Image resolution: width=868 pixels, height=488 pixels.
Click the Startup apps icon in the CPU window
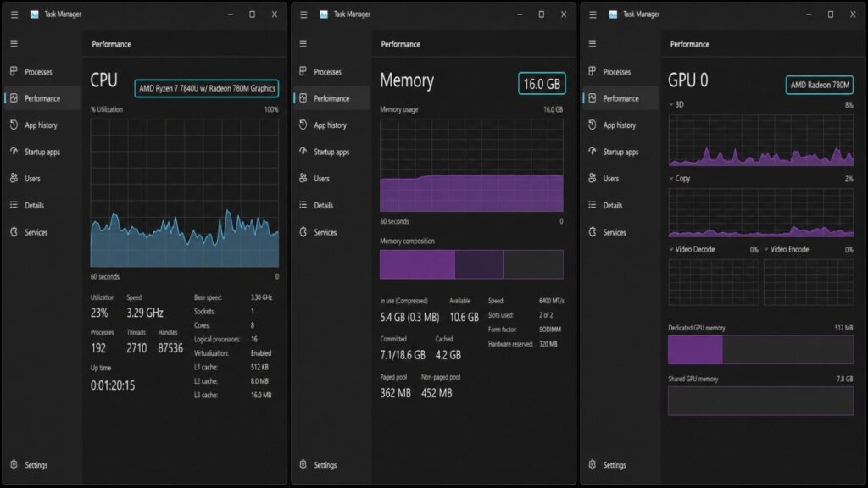click(x=14, y=151)
